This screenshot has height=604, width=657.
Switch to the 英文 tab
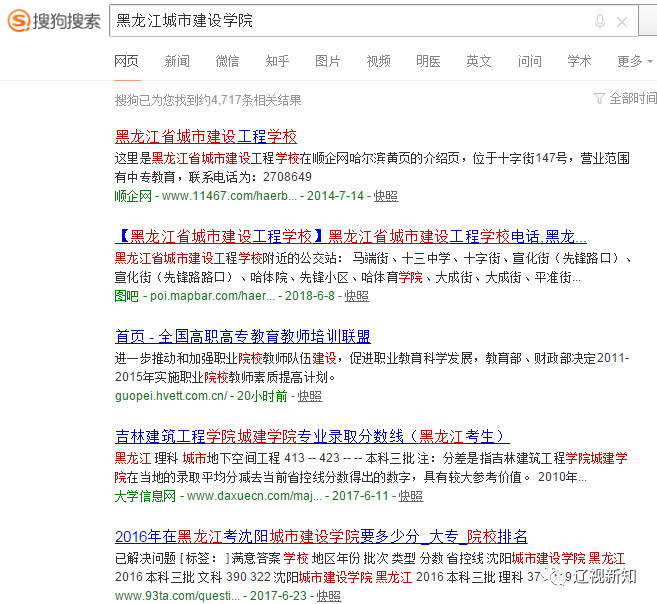479,61
